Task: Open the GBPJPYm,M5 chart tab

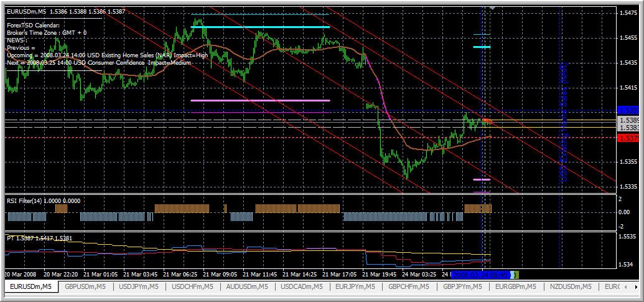Action: [462, 286]
